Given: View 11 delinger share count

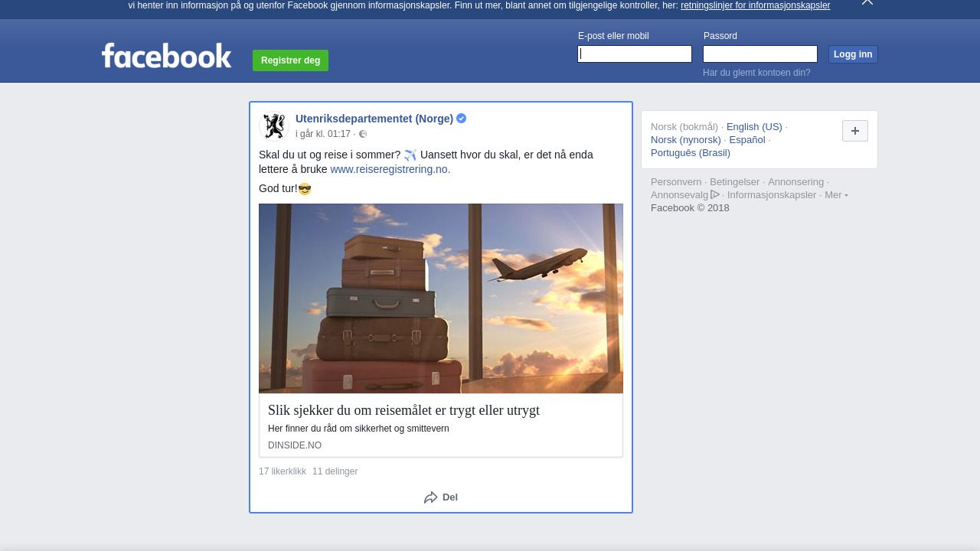Looking at the screenshot, I should click(335, 471).
